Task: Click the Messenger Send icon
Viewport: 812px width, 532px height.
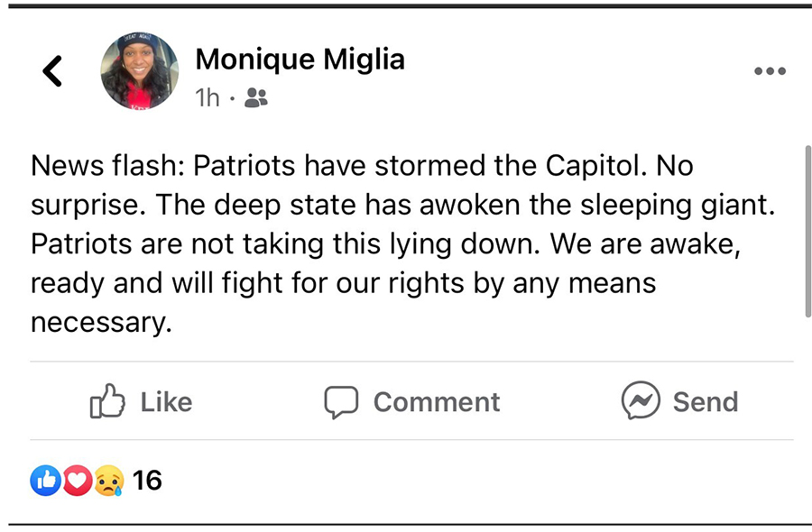Action: [x=640, y=401]
